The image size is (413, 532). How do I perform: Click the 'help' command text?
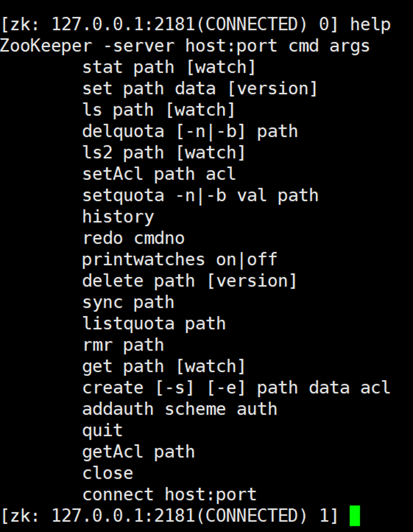click(370, 25)
